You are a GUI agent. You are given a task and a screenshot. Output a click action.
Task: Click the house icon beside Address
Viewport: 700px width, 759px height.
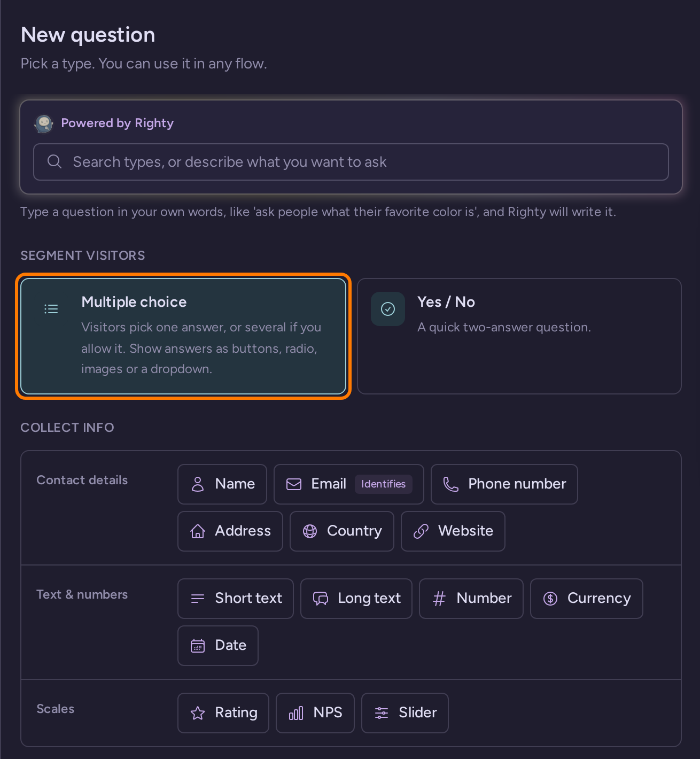click(x=198, y=531)
